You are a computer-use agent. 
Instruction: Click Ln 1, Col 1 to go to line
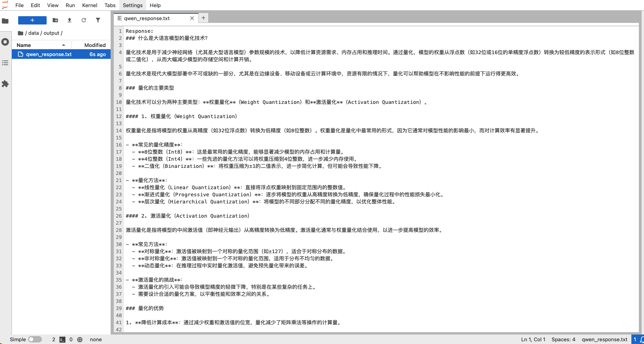pos(533,339)
